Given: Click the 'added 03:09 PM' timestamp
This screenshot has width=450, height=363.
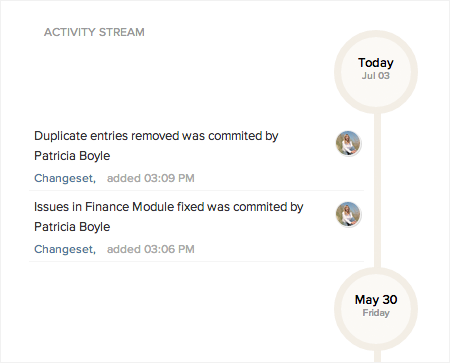Looking at the screenshot, I should click(151, 178).
